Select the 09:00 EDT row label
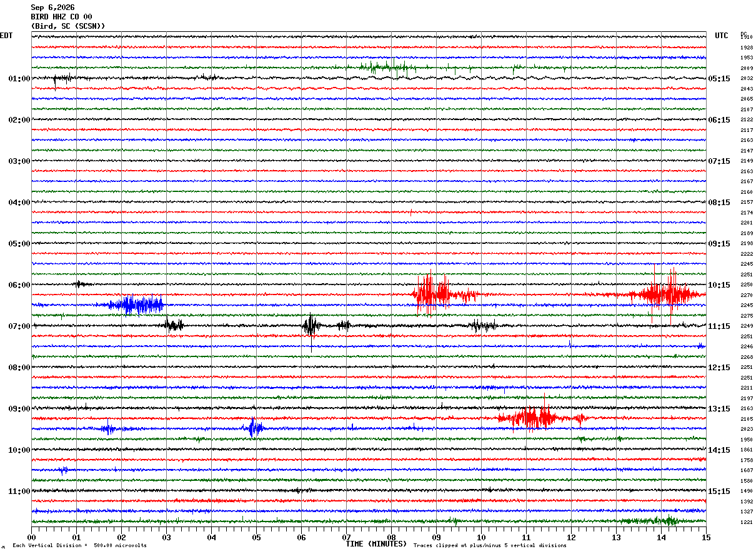756x554 pixels. [19, 409]
